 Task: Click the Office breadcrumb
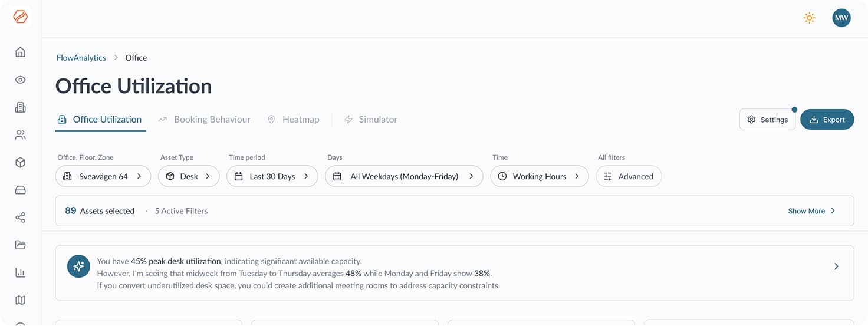coord(136,58)
